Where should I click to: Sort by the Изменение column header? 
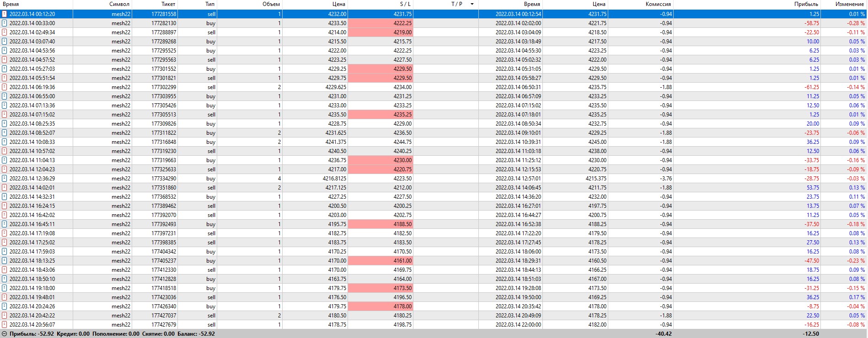tap(850, 4)
